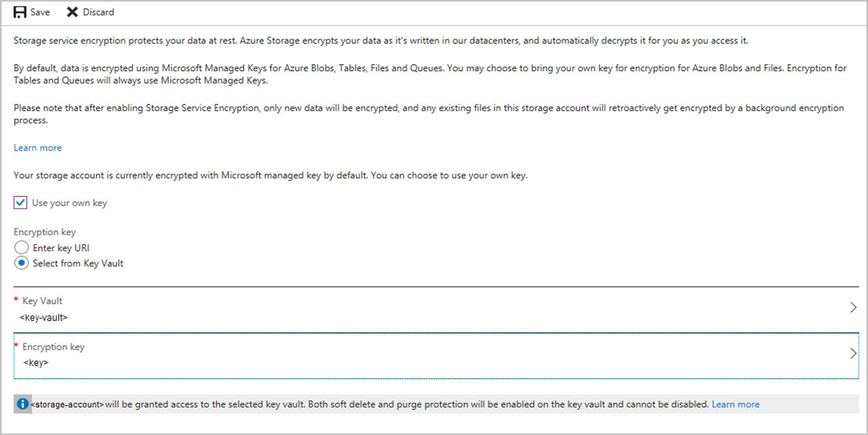Image resolution: width=868 pixels, height=435 pixels.
Task: Click the blue info icon in notice bar
Action: [x=23, y=404]
